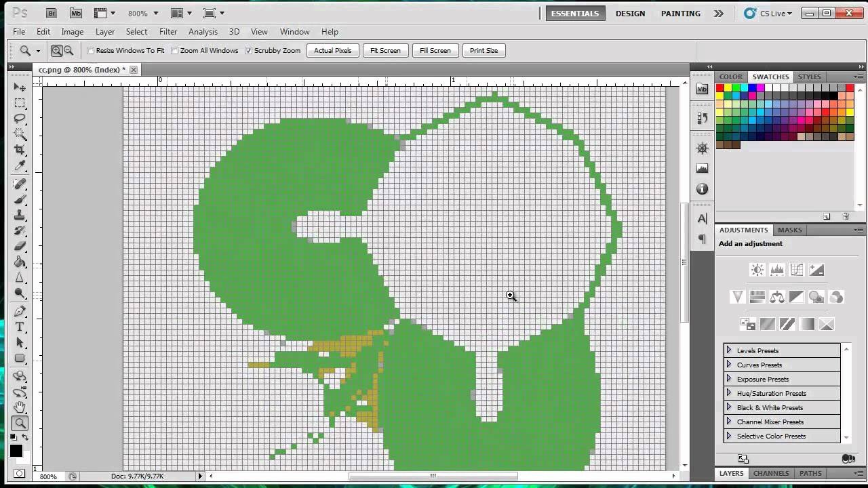Viewport: 868px width, 488px height.
Task: Select the Blur tool
Action: pos(20,278)
